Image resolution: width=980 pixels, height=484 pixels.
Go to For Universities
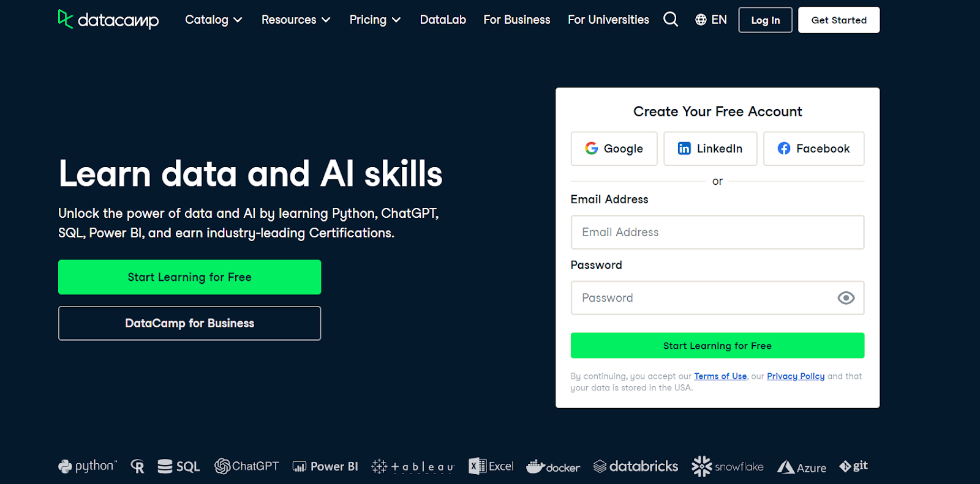(x=608, y=20)
